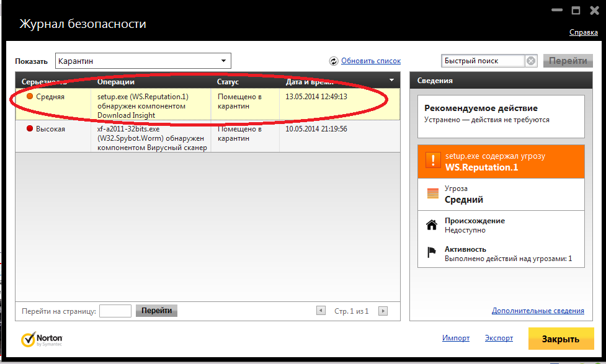The height and width of the screenshot is (364, 606).
Task: Click status Помещено в карантин for xf-a2011-32bits.exe
Action: [239, 133]
